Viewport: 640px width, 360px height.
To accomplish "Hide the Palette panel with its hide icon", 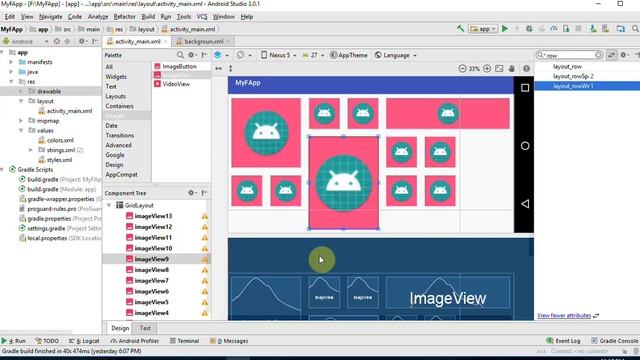I will [x=204, y=55].
